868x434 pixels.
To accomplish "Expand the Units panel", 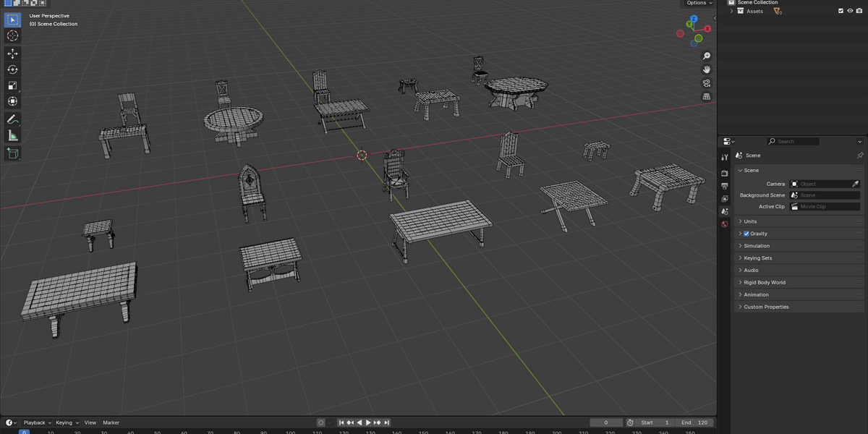I will tap(740, 221).
